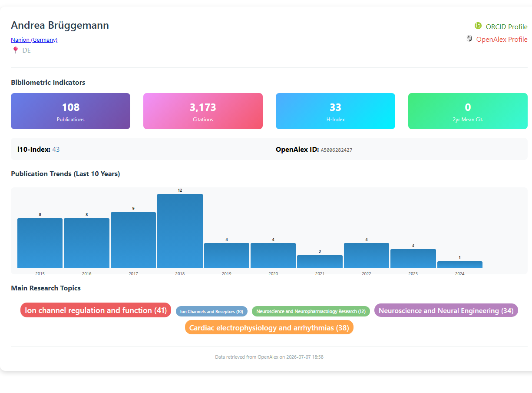The image size is (532, 393).
Task: Select Neuroscience and Neuropharmacology Research tag
Action: click(311, 311)
